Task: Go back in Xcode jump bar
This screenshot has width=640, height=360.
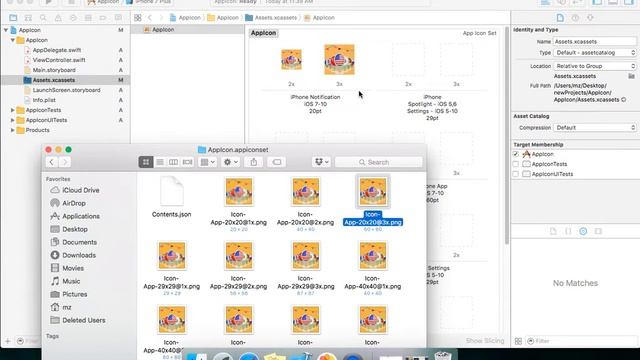Action: tap(150, 18)
